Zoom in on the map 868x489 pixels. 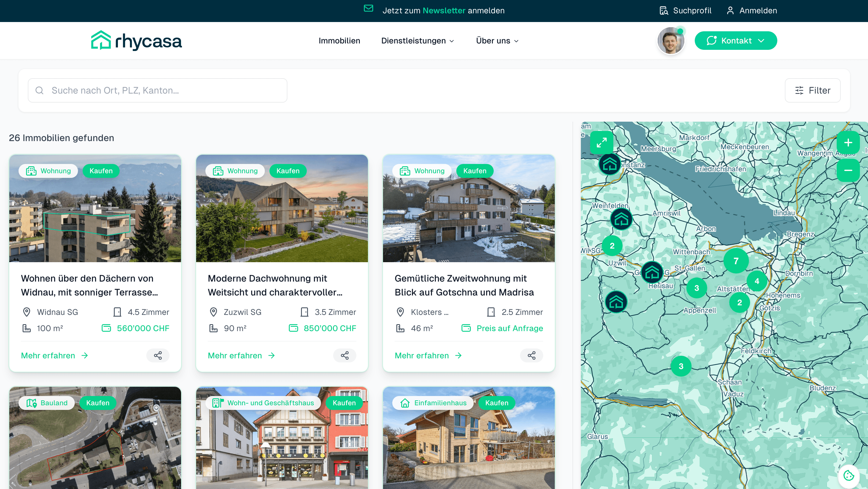point(849,142)
